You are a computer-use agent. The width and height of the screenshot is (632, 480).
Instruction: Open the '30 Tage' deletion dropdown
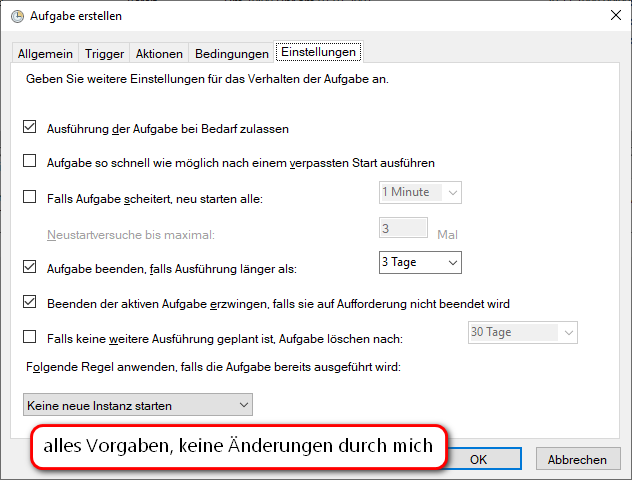(522, 333)
